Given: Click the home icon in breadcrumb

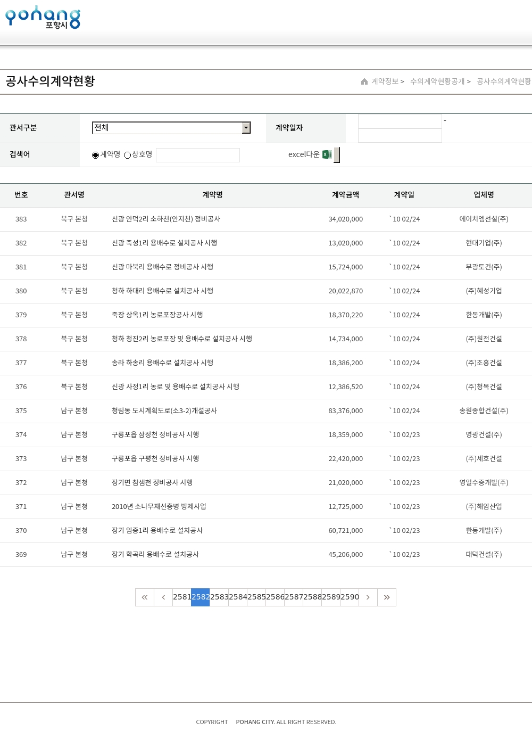Looking at the screenshot, I should [364, 81].
